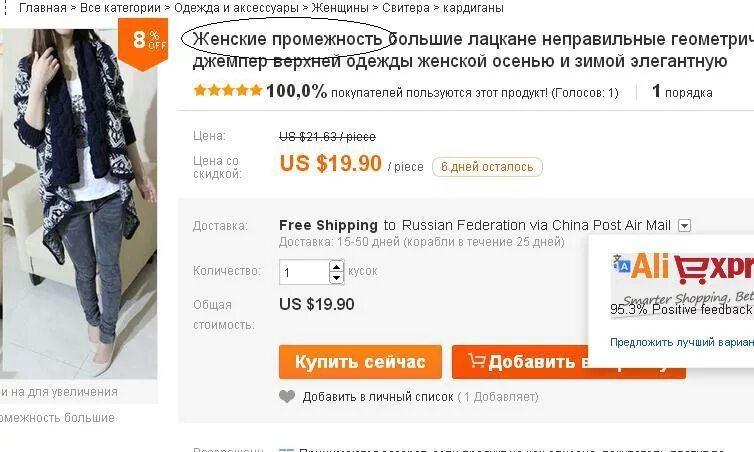Click the Купить сейчас button
This screenshot has height=452, width=754.
coord(360,362)
